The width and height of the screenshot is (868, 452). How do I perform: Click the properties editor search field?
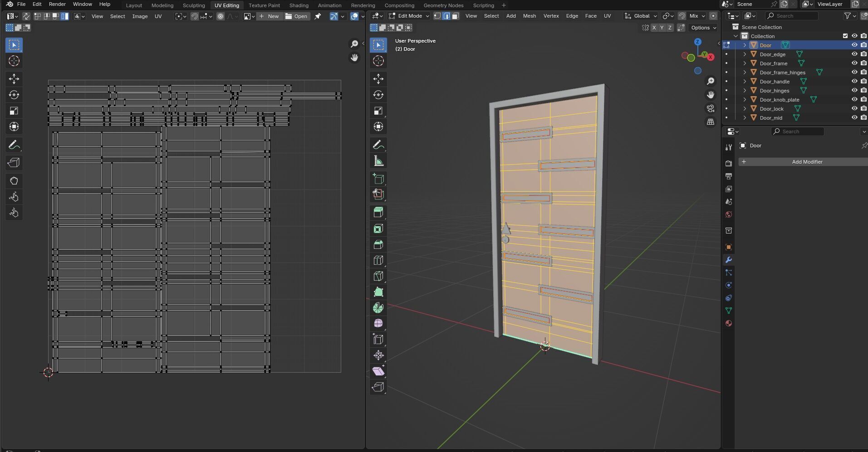click(797, 131)
